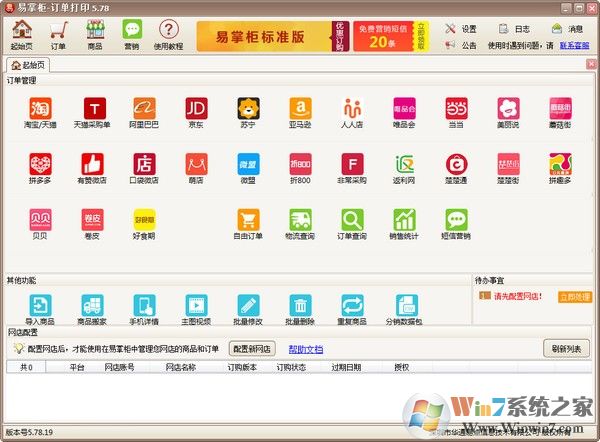Screen dimensions: 600x442
Task: Open 订单 cart in top toolbar
Action: pyautogui.click(x=59, y=35)
